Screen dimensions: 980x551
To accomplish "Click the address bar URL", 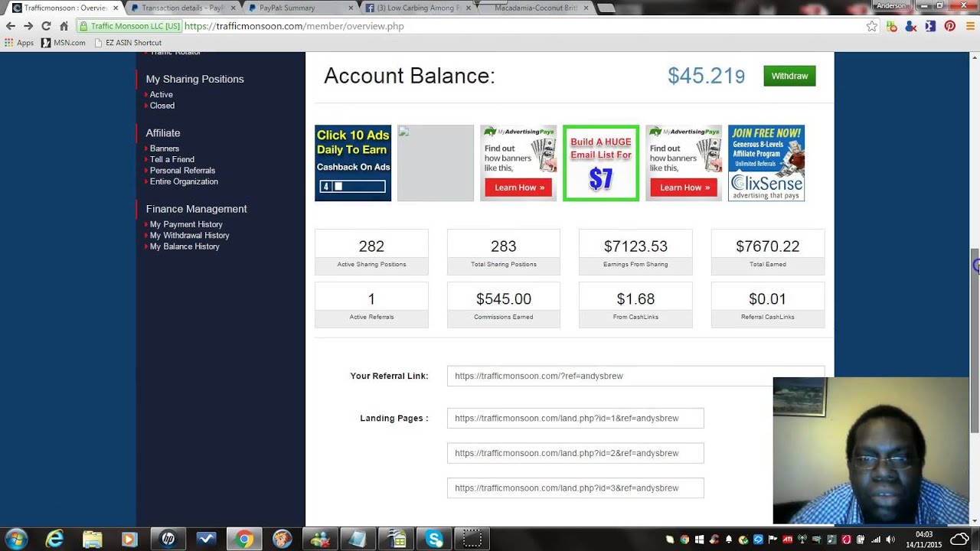I will 294,26.
